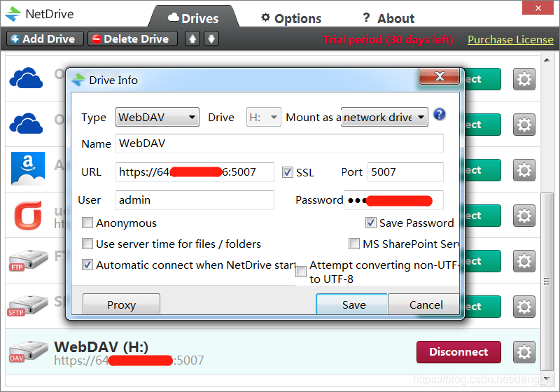This screenshot has height=392, width=560.
Task: Switch to the Drives tab
Action: 193,18
